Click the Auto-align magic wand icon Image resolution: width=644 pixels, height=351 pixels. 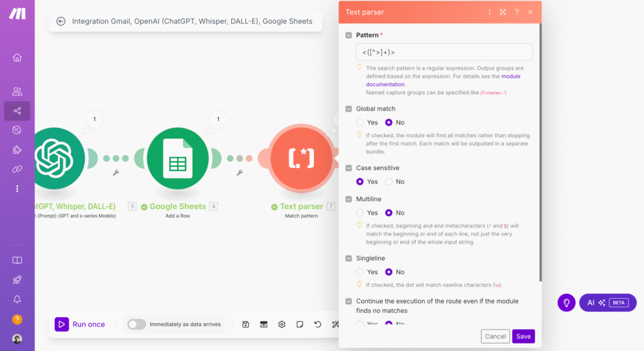coord(335,325)
